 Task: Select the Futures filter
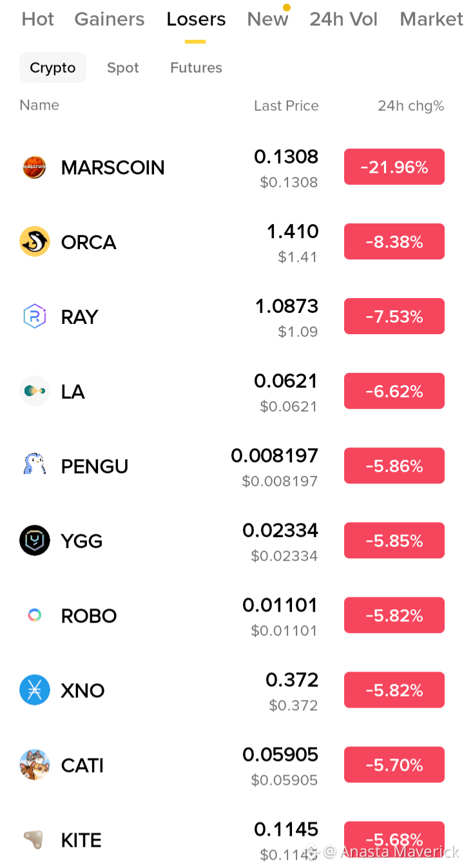196,68
